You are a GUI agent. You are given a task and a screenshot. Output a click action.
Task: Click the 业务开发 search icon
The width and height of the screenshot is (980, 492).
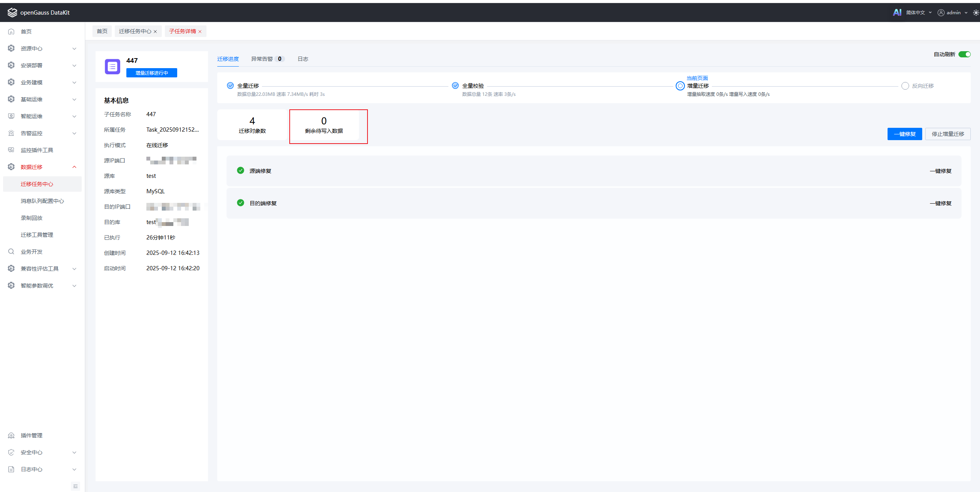(x=11, y=252)
